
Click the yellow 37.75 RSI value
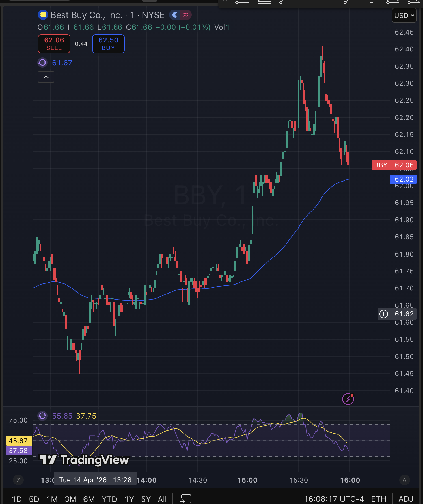pyautogui.click(x=86, y=416)
